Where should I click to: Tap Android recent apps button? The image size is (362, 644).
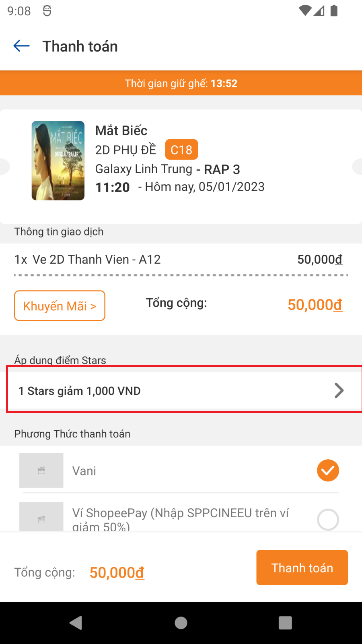pos(285,623)
